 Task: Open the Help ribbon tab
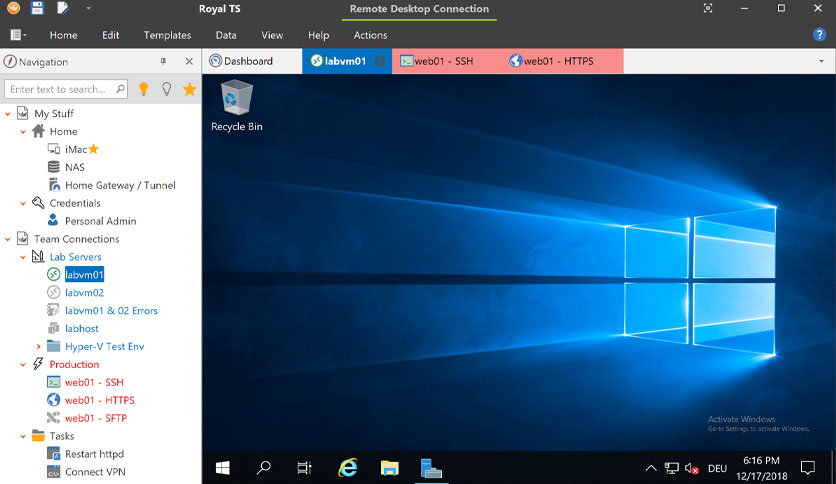[318, 35]
